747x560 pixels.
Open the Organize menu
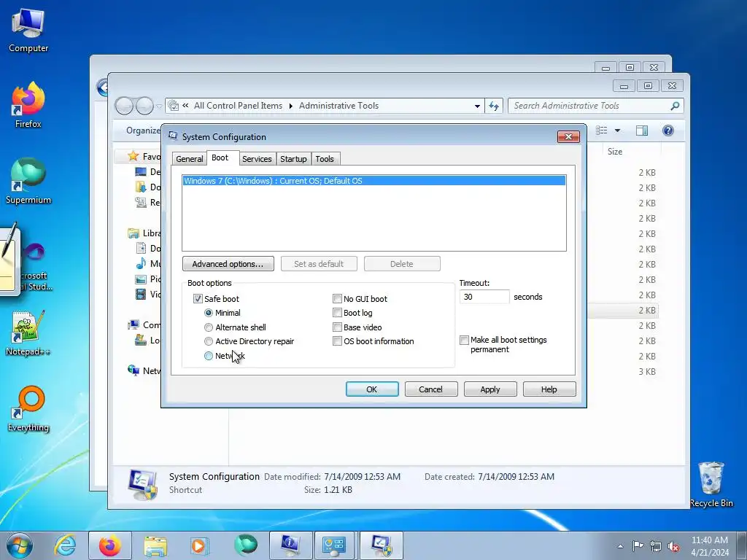pyautogui.click(x=143, y=131)
